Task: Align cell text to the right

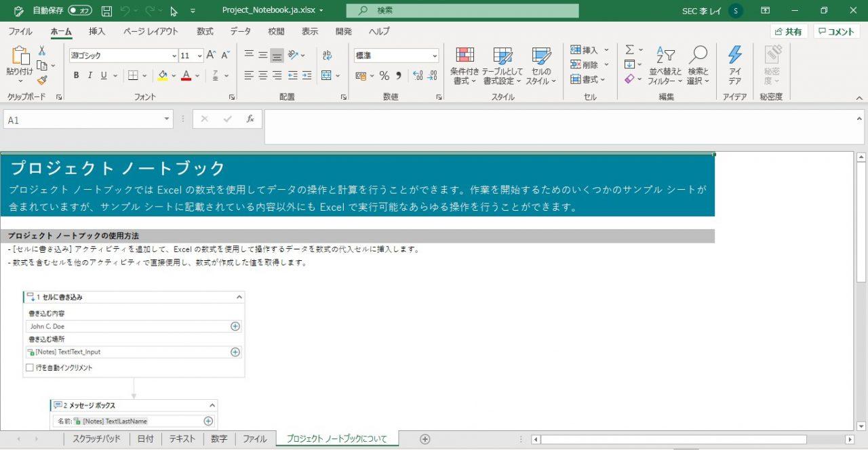Action: pos(277,75)
